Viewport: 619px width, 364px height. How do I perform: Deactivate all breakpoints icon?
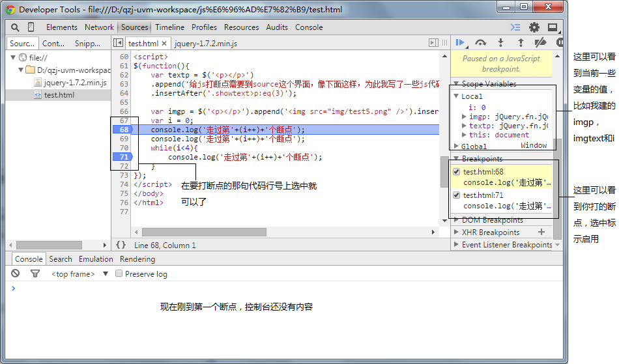pos(540,42)
